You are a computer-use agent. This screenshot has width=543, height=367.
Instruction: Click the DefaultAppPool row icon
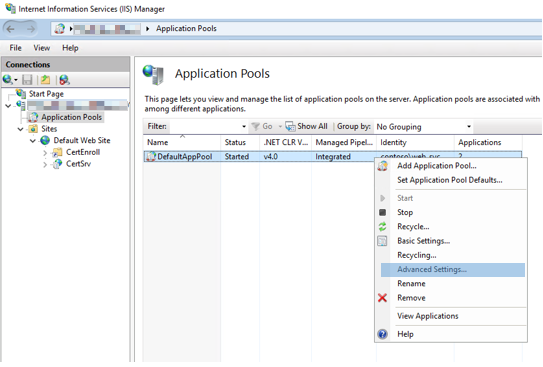(x=151, y=156)
